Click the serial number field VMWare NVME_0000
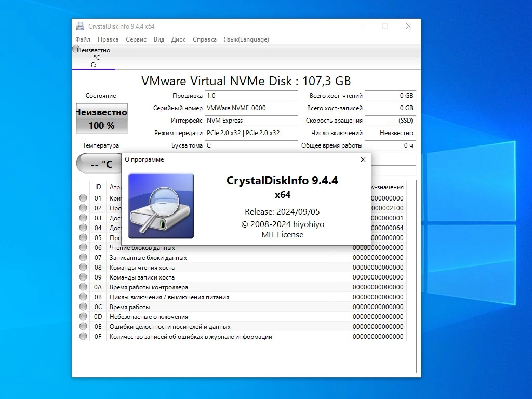 tap(251, 108)
